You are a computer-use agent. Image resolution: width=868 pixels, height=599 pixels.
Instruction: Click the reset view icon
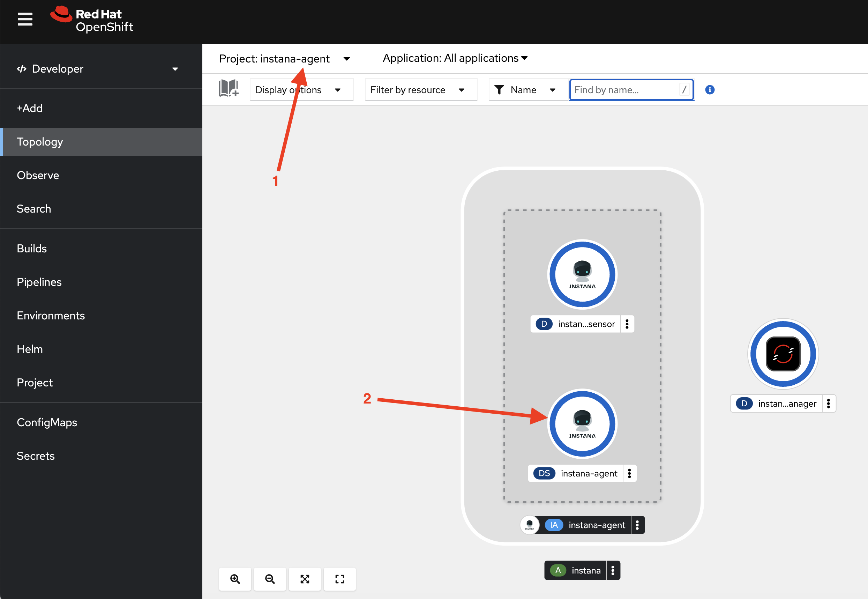[x=339, y=579]
